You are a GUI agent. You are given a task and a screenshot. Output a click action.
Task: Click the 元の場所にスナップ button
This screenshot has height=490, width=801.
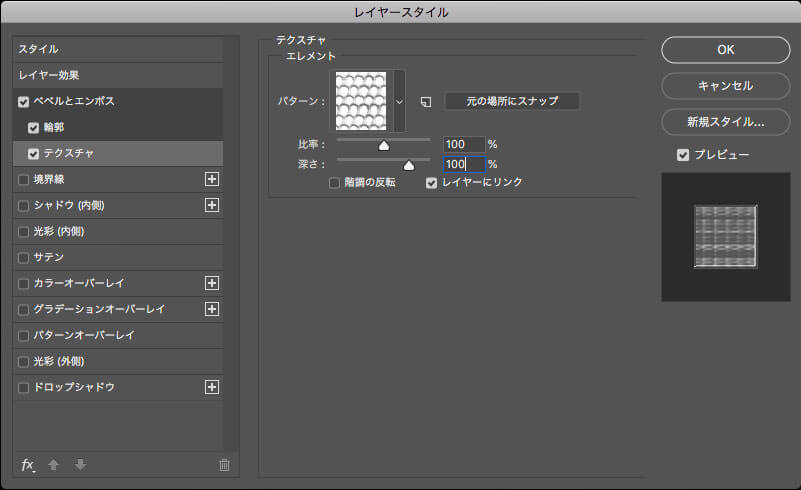click(512, 101)
